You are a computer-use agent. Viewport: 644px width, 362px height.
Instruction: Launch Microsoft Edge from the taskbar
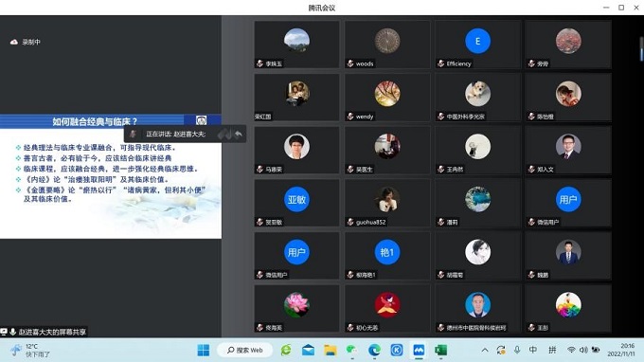point(374,350)
